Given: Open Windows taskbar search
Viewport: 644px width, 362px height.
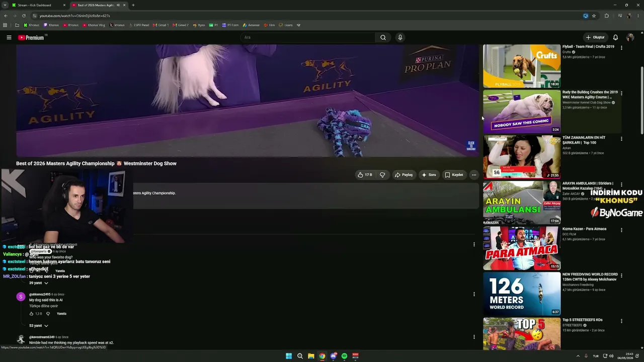Looking at the screenshot, I should click(x=300, y=356).
